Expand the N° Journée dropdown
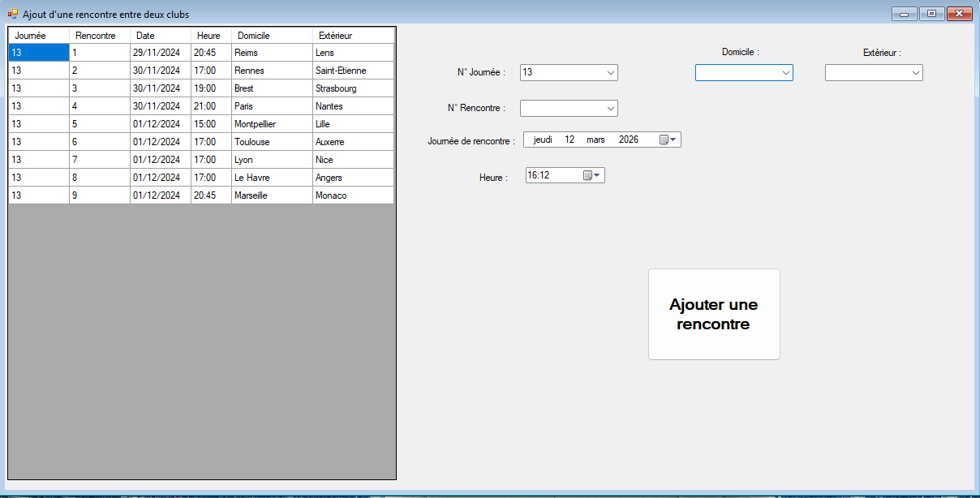Screen dimensions: 980x498 (611, 72)
